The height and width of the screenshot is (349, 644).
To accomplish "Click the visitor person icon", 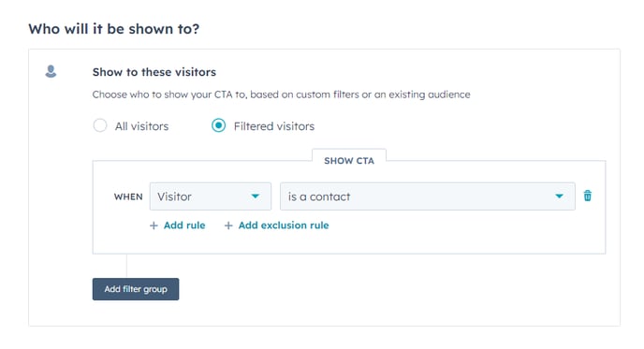I will click(x=51, y=71).
